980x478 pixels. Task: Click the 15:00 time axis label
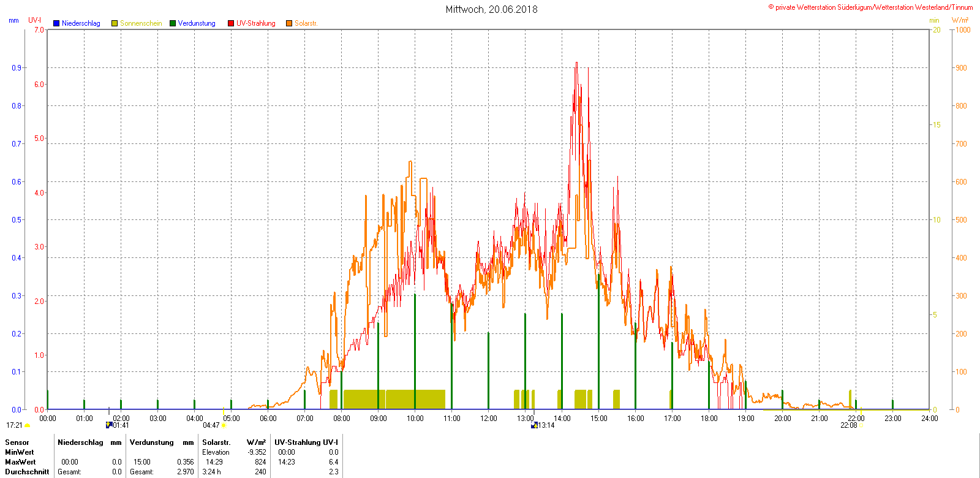click(599, 419)
